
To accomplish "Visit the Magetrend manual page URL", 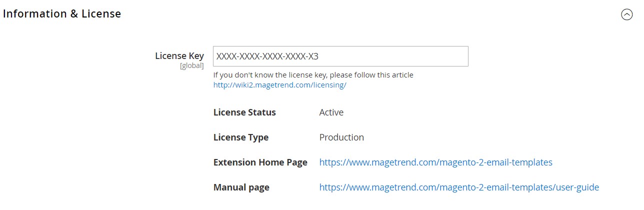I will 459,187.
